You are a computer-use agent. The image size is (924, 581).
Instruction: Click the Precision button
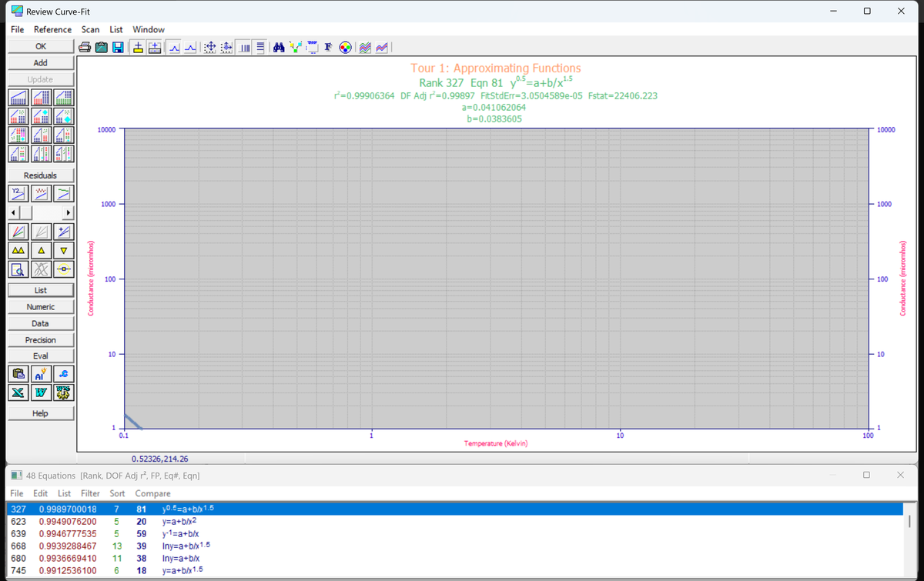(x=40, y=340)
